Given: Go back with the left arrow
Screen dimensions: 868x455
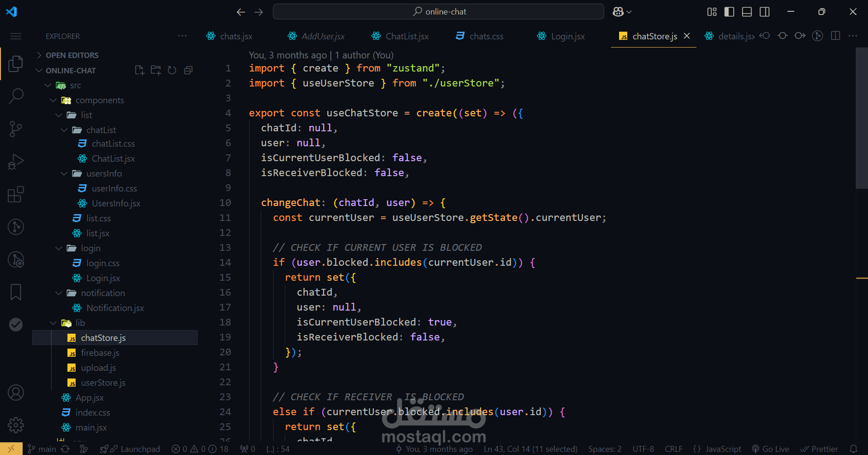Looking at the screenshot, I should 241,12.
